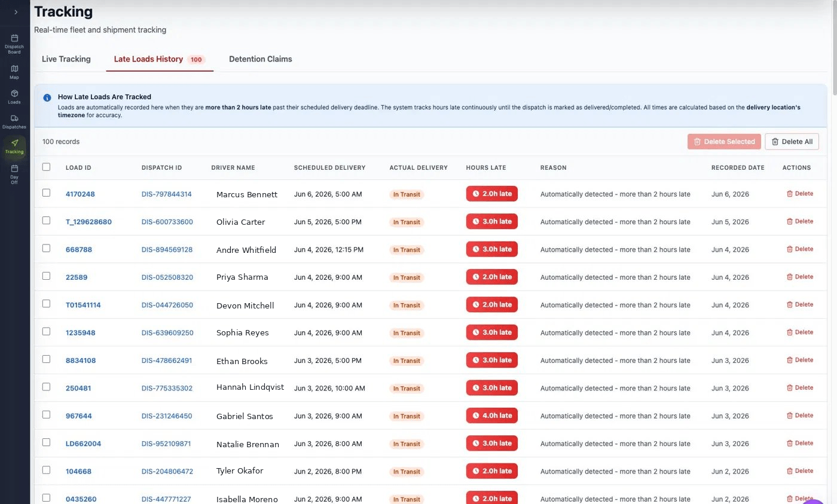Open dispatch DIS-600733600

click(x=167, y=222)
